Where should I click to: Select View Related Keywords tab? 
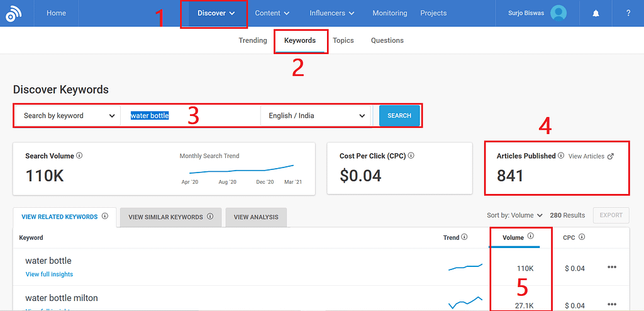[x=65, y=217]
